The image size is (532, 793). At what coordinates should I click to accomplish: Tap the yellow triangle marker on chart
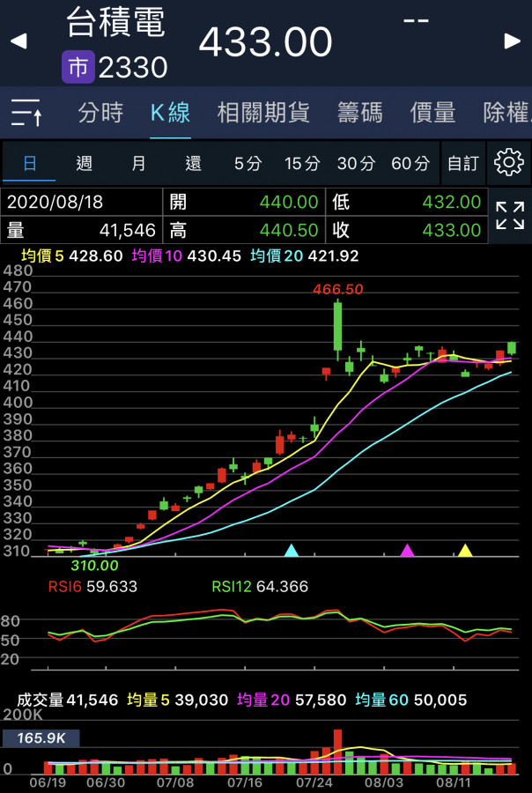coord(465,551)
